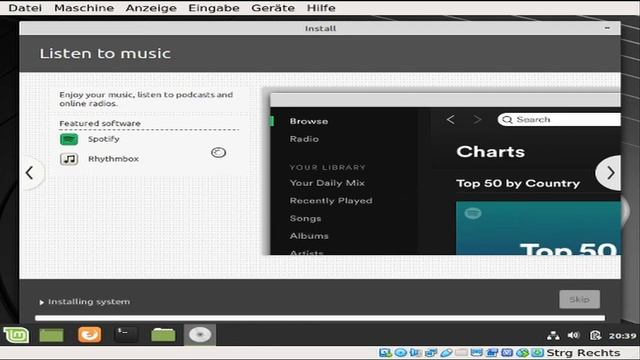This screenshot has height=360, width=640.
Task: Click the clock showing 20:39
Action: (x=622, y=336)
